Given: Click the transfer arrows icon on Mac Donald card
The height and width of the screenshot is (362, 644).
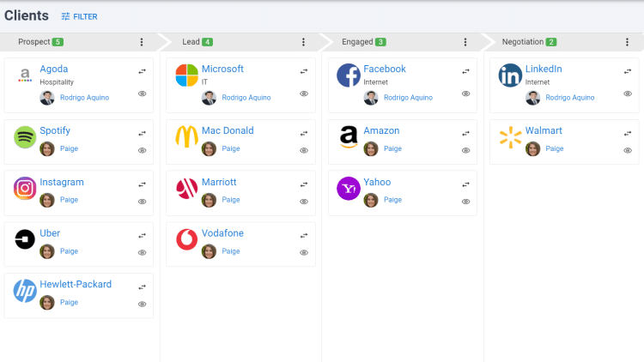Looking at the screenshot, I should tap(304, 133).
